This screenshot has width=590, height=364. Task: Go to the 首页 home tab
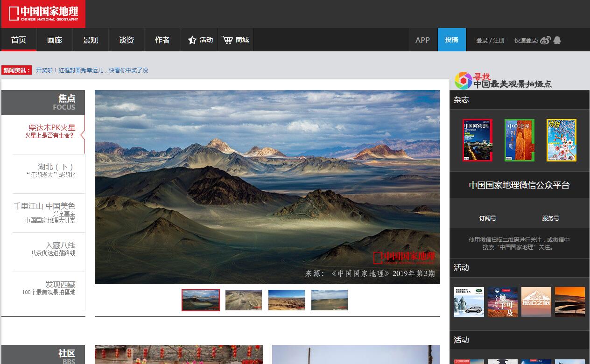(19, 40)
